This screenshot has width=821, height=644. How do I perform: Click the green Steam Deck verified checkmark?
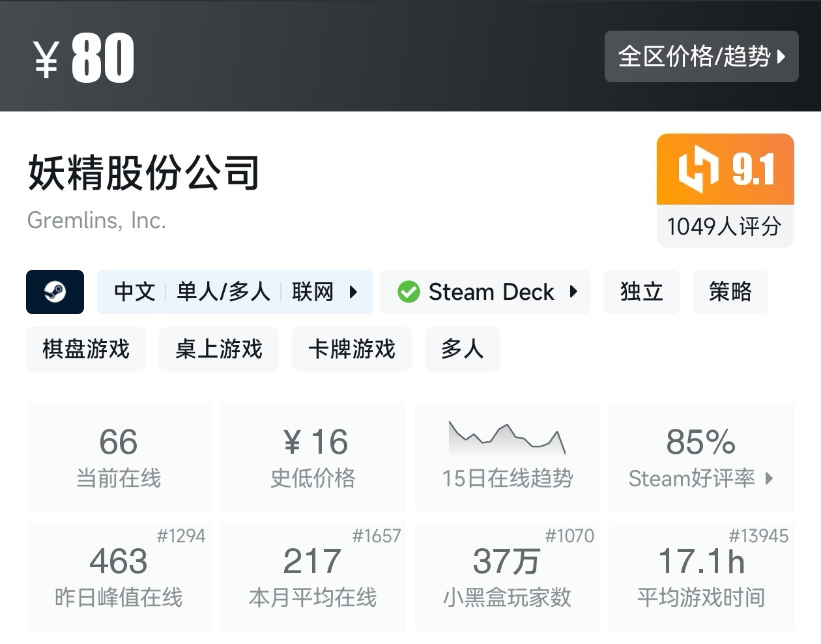(x=409, y=292)
